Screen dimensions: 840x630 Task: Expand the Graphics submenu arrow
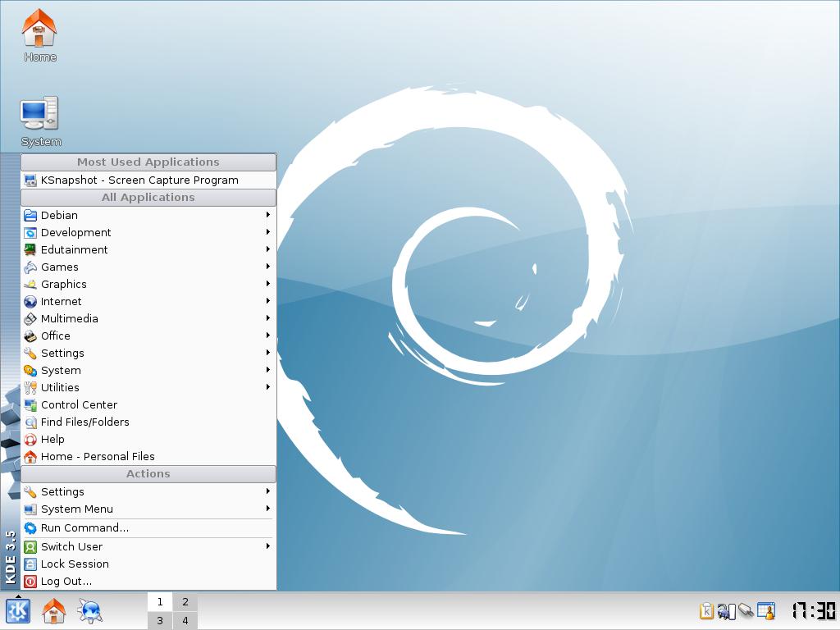[x=268, y=283]
